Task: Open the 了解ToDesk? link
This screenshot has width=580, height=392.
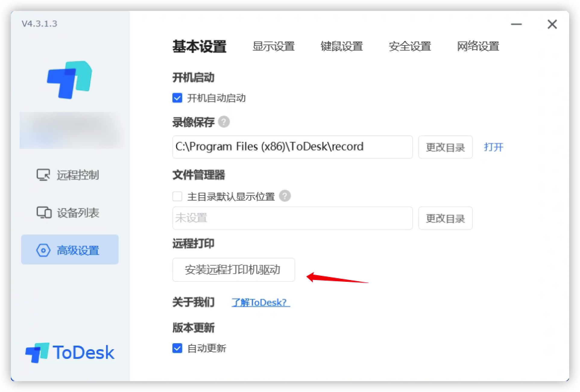Action: [x=260, y=302]
